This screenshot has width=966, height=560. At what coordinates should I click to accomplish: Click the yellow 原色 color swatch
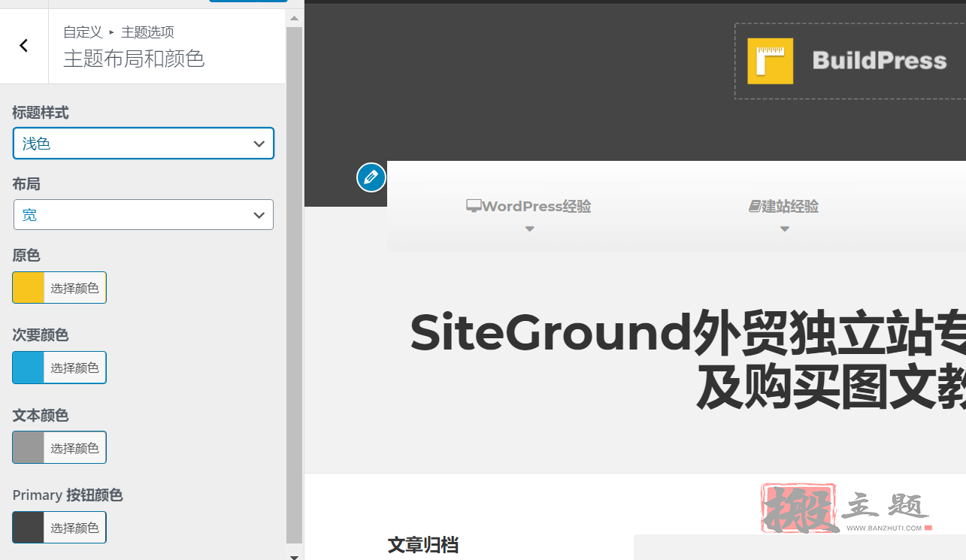[29, 288]
